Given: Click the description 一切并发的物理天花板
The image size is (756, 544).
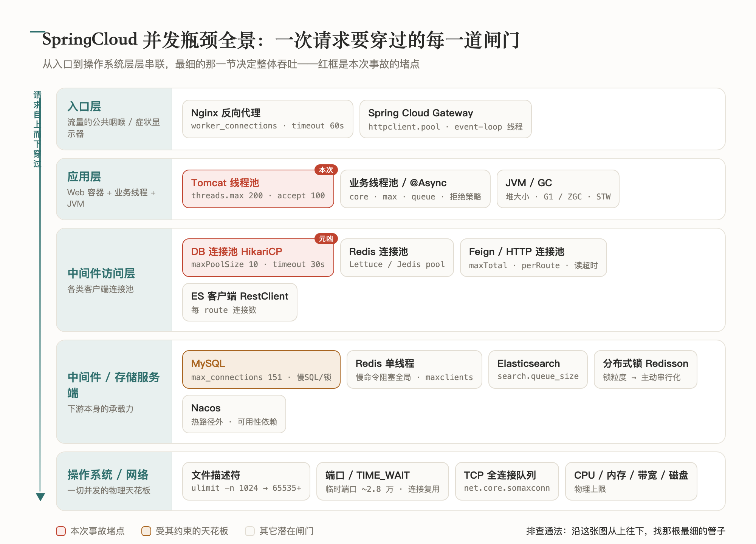Looking at the screenshot, I should click(109, 490).
